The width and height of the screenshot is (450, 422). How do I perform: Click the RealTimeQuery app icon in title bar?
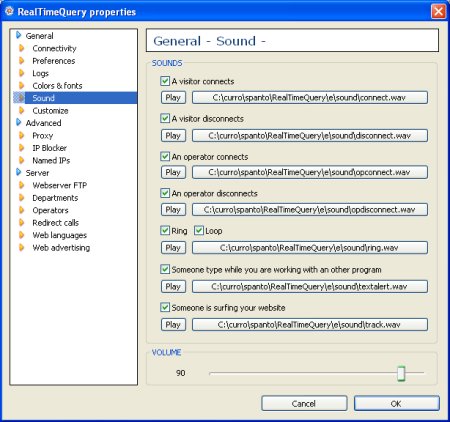click(9, 11)
